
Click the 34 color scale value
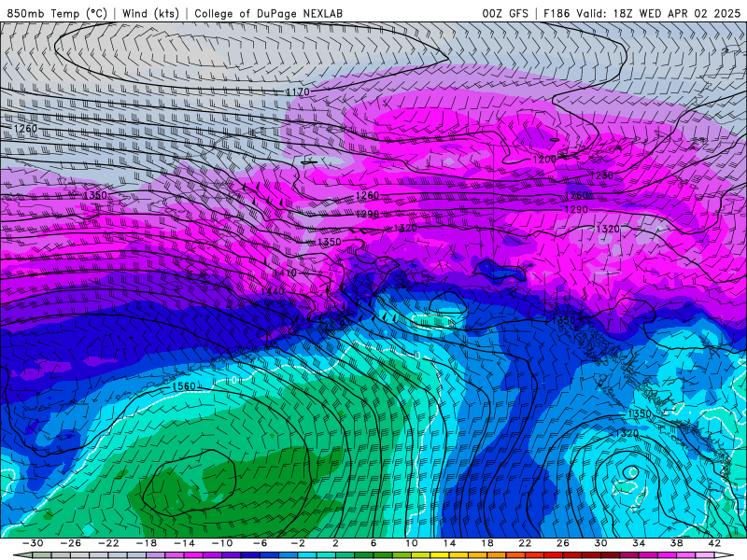[639, 543]
